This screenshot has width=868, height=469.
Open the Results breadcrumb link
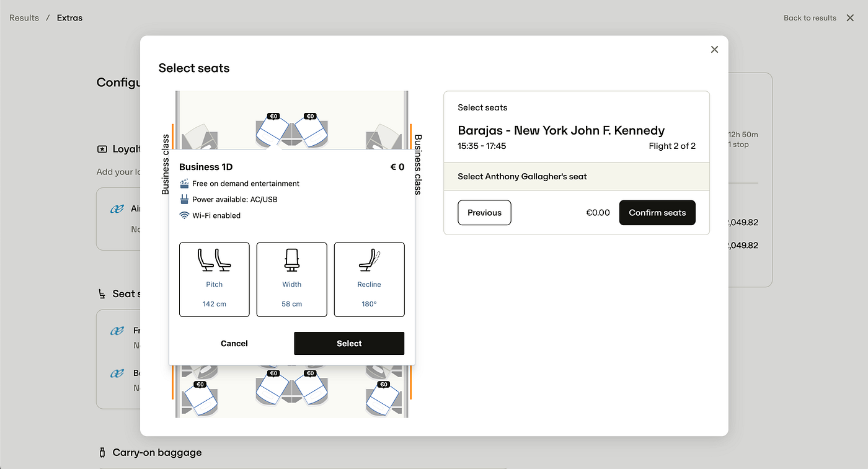point(24,18)
